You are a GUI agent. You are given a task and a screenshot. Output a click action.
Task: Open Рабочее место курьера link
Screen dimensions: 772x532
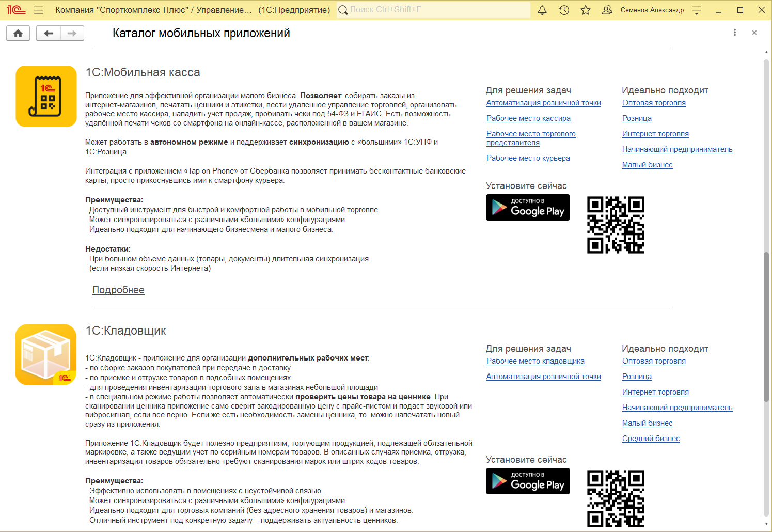click(x=528, y=158)
